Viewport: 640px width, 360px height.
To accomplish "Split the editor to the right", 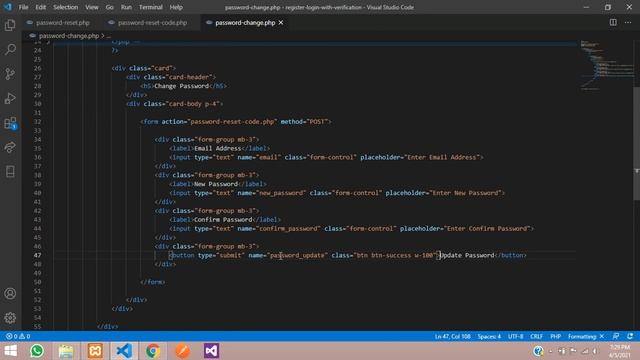I will pyautogui.click(x=613, y=22).
